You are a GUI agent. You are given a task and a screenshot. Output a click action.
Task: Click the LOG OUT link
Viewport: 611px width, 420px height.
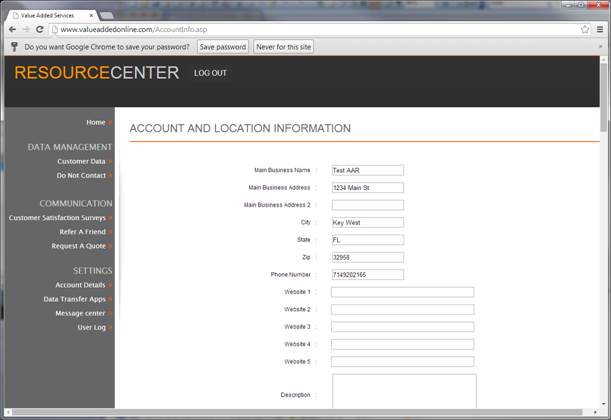pos(210,73)
